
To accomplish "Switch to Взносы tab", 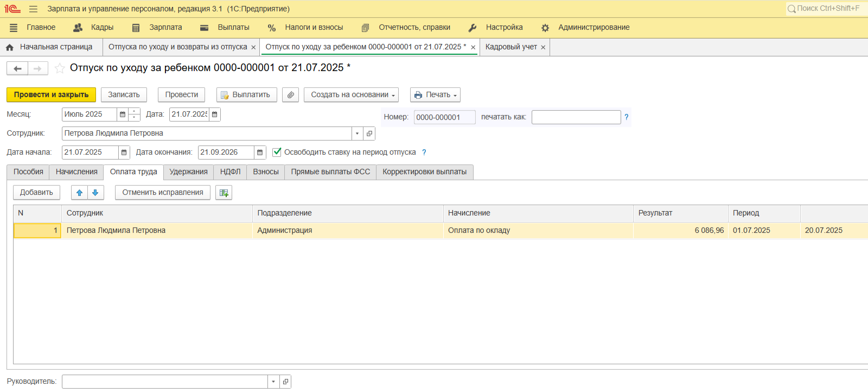I will tap(266, 172).
